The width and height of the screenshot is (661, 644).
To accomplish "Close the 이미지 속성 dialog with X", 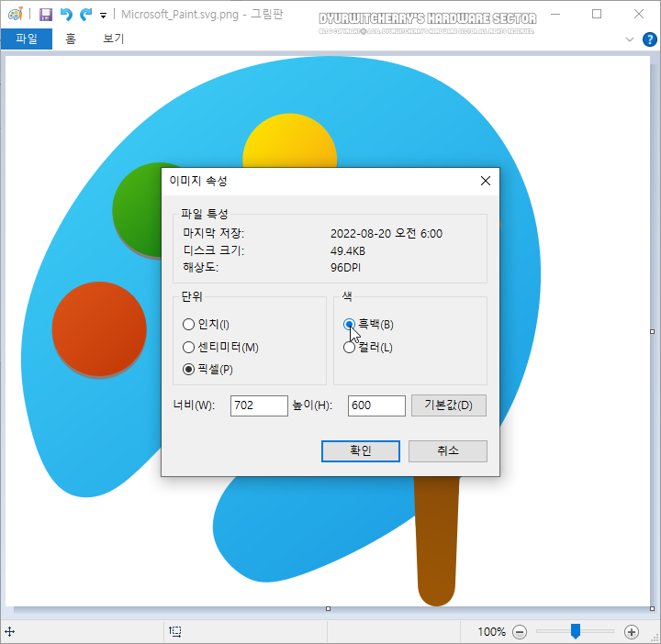I will [x=486, y=181].
